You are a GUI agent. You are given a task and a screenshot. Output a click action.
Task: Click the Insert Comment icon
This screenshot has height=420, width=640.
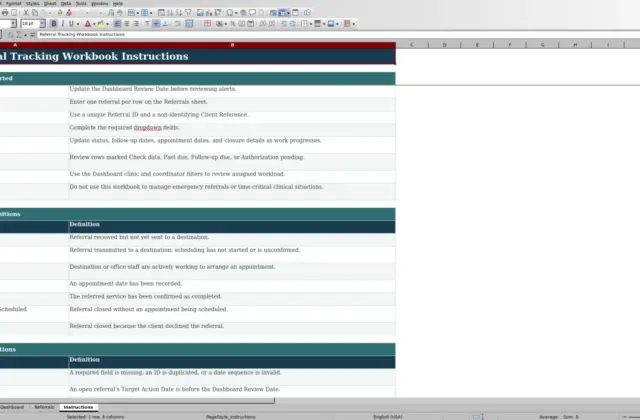pyautogui.click(x=253, y=13)
